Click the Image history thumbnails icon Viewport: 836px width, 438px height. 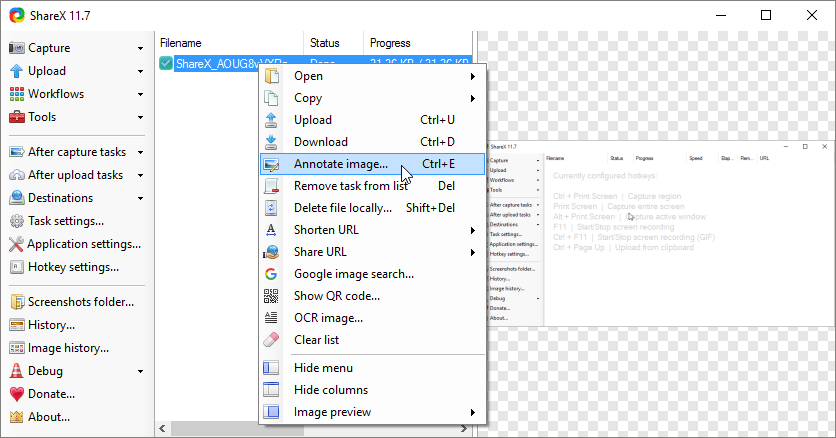[17, 348]
